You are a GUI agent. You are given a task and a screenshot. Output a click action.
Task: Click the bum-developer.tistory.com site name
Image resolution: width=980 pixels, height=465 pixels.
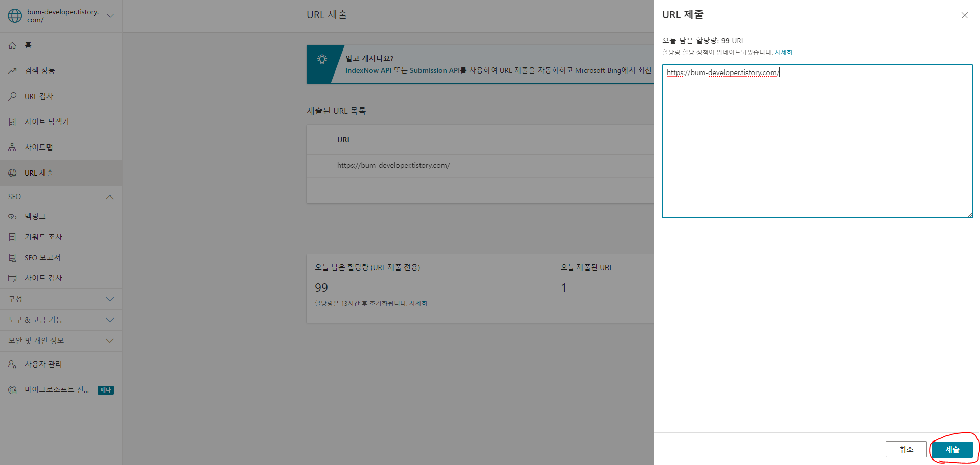(63, 16)
